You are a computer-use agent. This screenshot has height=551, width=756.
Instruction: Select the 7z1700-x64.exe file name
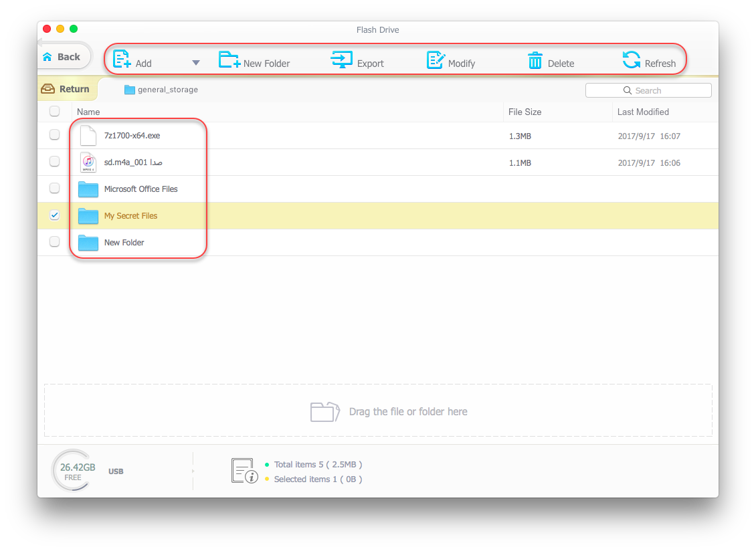(132, 136)
